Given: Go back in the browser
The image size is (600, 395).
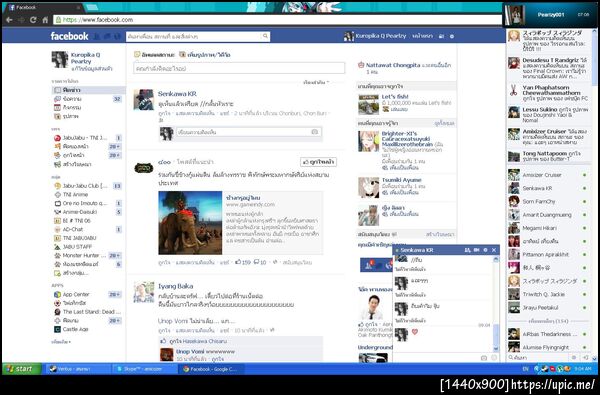Looking at the screenshot, I should (x=9, y=20).
